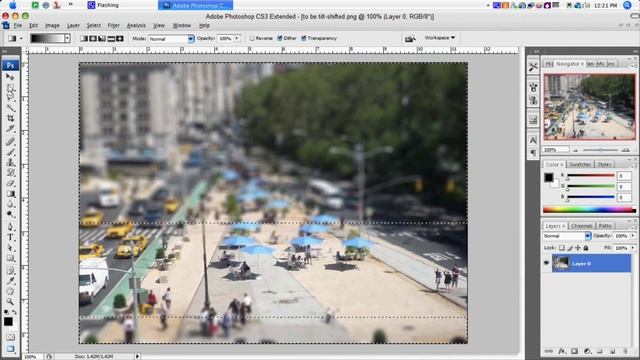
Task: Select the Eyedropper tool
Action: pos(10,281)
